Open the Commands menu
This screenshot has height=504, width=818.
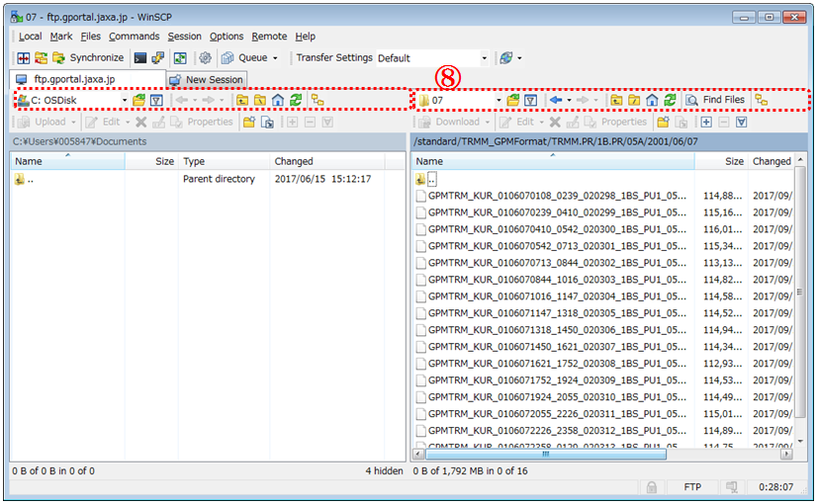[x=135, y=37]
